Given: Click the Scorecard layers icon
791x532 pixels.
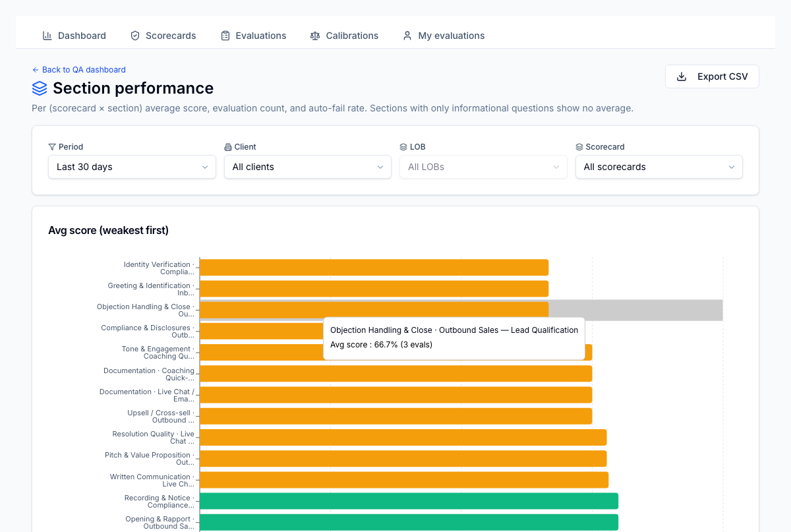Looking at the screenshot, I should click(579, 147).
